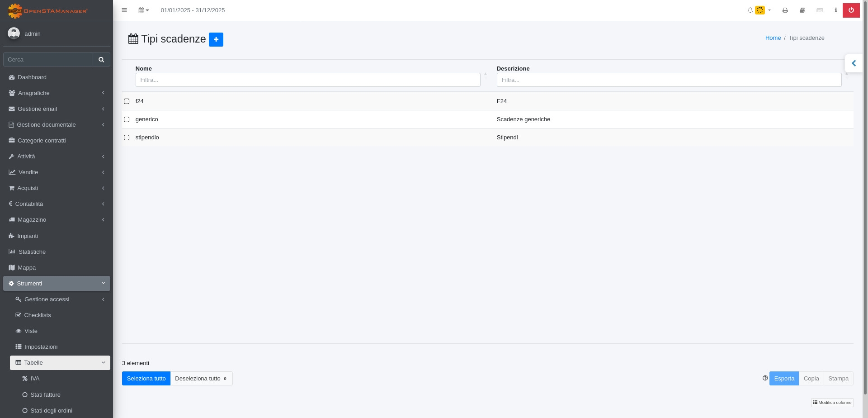Click the search magnifier button
The image size is (868, 418).
pos(101,60)
